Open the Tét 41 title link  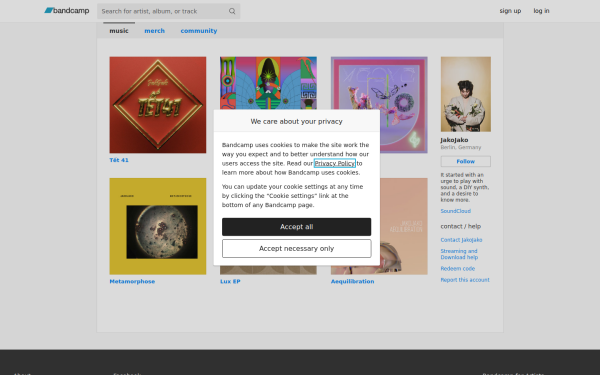tap(119, 160)
